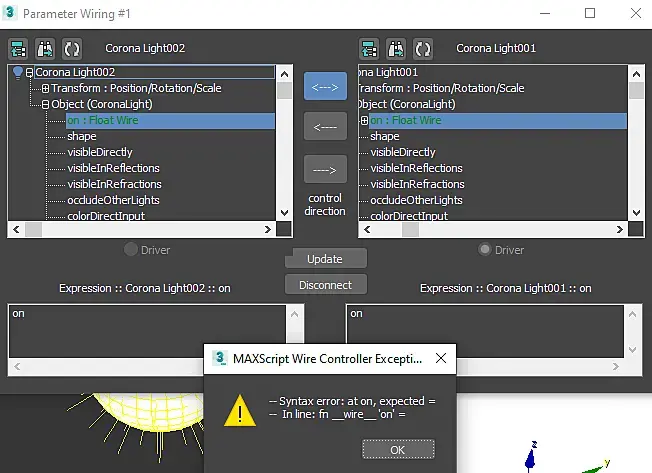Image resolution: width=652 pixels, height=473 pixels.
Task: Click the Update button
Action: point(326,259)
